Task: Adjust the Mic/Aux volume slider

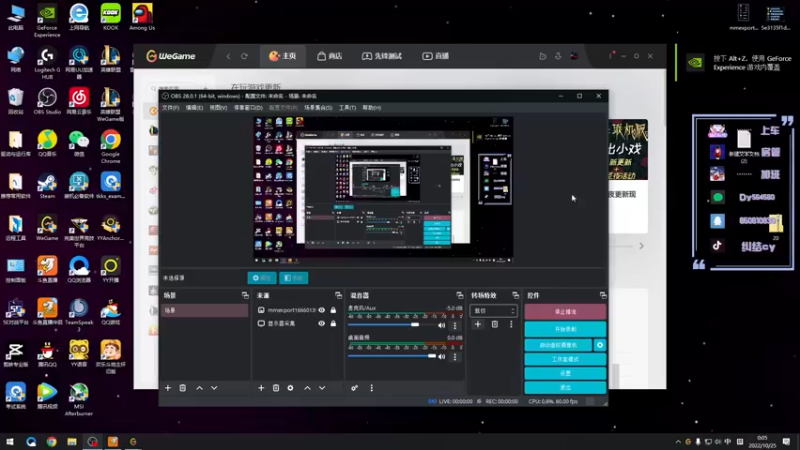Action: (391, 325)
